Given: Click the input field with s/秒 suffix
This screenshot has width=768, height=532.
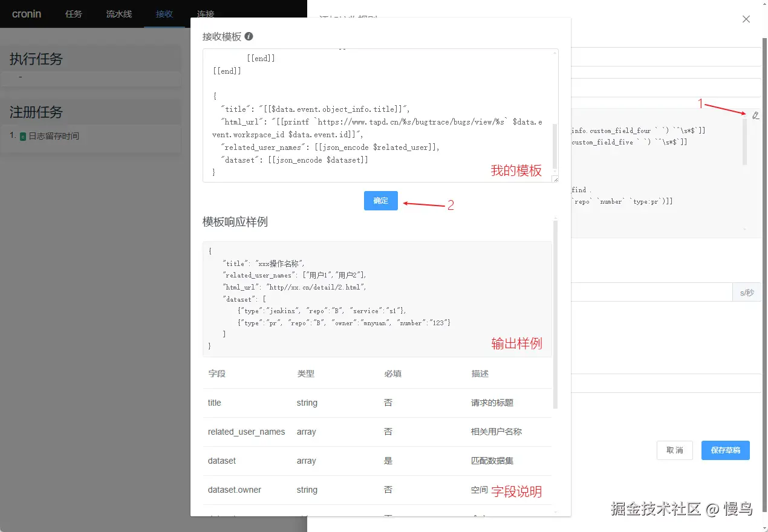Looking at the screenshot, I should 651,293.
